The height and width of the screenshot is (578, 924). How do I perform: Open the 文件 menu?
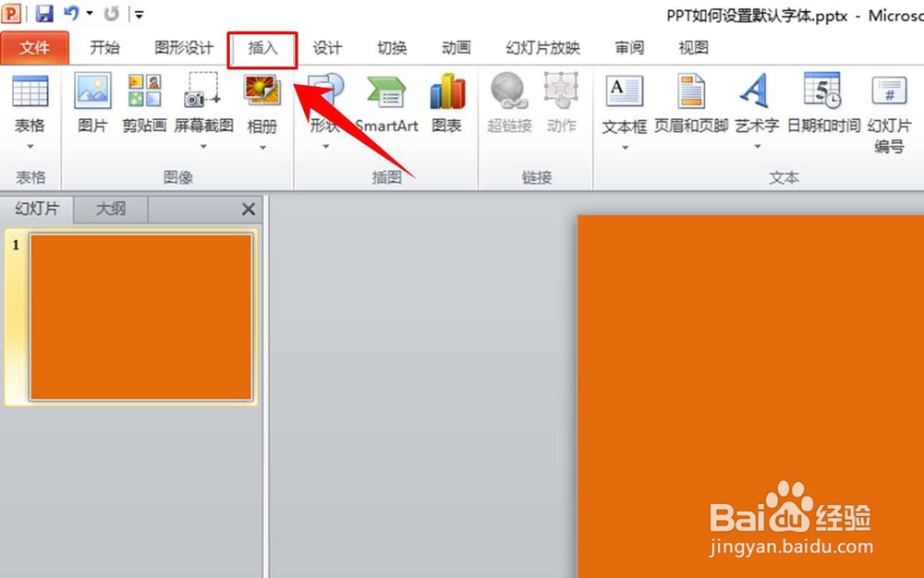point(34,47)
